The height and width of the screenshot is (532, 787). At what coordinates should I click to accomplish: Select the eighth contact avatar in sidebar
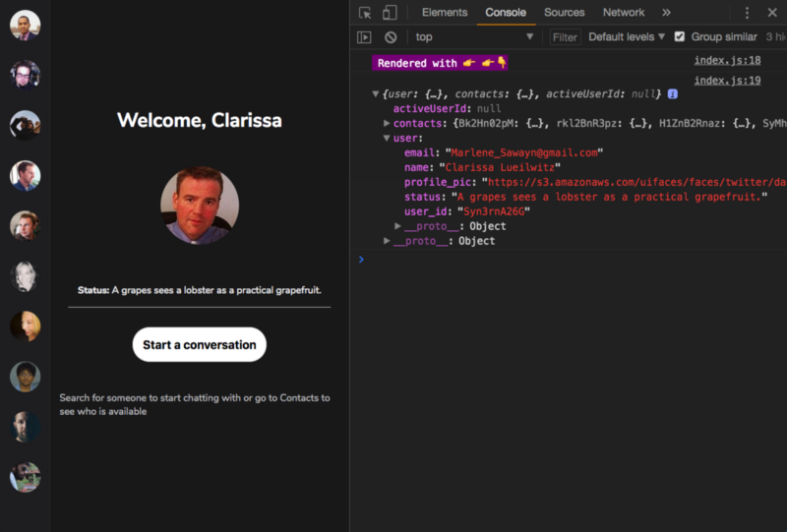pos(26,377)
